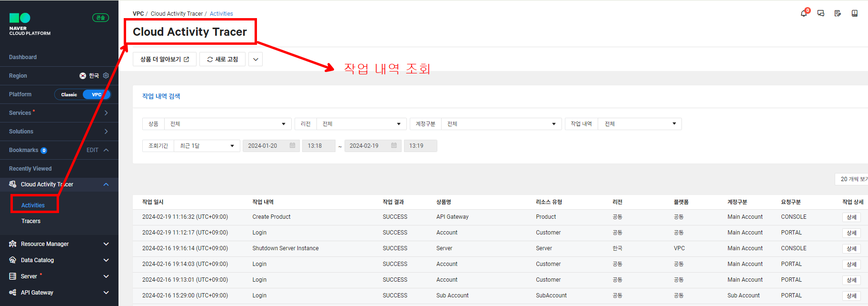Open 상세 for 19:13:01 Login row

(x=852, y=280)
